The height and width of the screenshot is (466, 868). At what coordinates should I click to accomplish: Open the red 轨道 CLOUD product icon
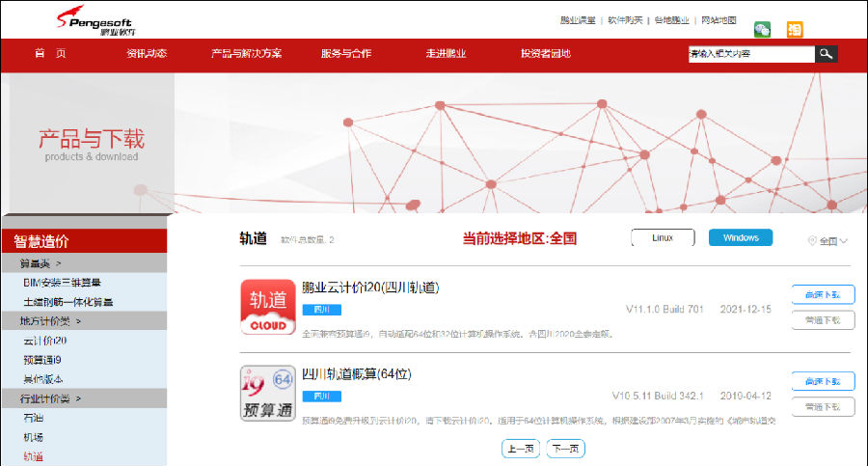(268, 308)
